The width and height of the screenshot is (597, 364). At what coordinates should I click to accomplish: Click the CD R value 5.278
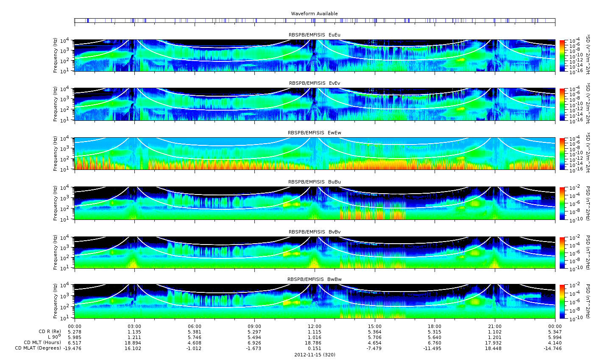(75, 332)
